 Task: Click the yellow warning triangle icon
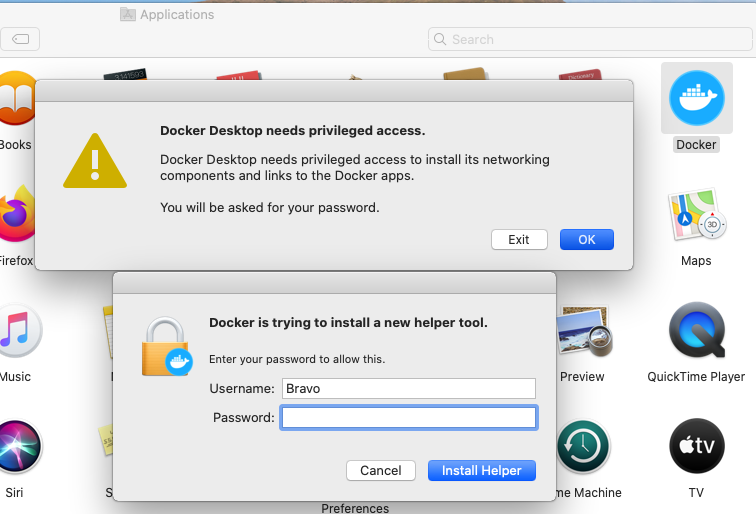coord(95,161)
